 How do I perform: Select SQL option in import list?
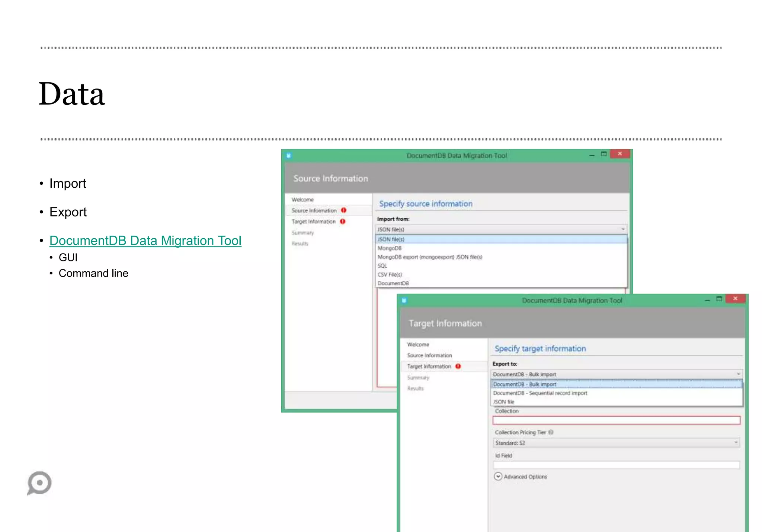501,266
